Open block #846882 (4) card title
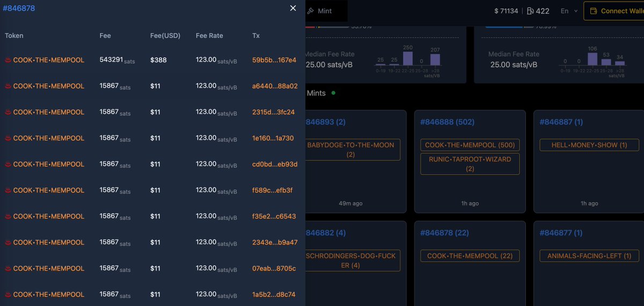This screenshot has width=644, height=306. click(x=326, y=233)
